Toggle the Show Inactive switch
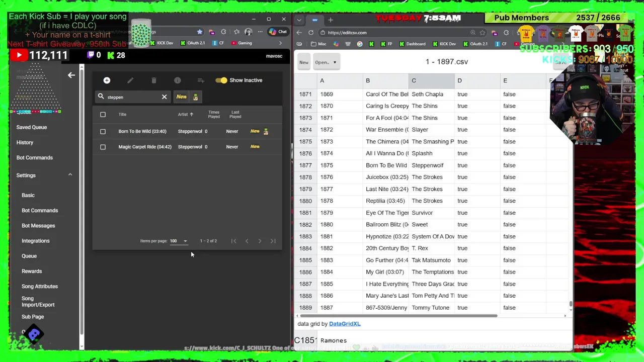This screenshot has width=644, height=362. coord(221,80)
